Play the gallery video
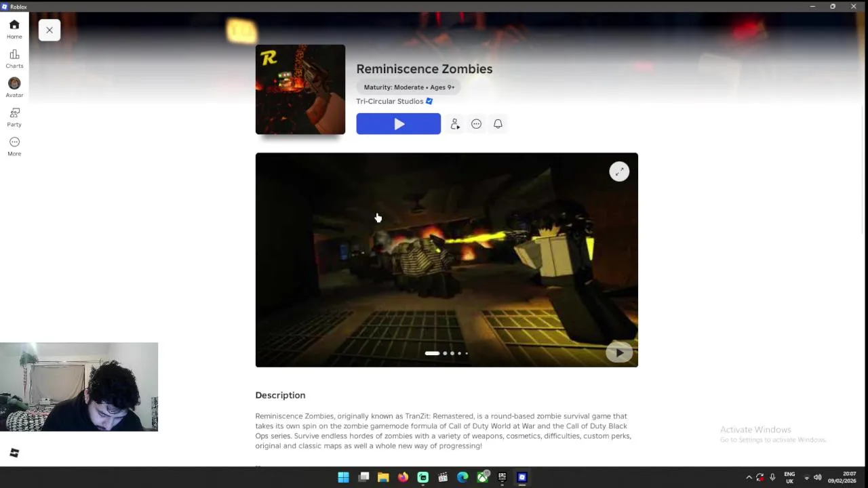Screen dimensions: 868x488 pyautogui.click(x=619, y=352)
